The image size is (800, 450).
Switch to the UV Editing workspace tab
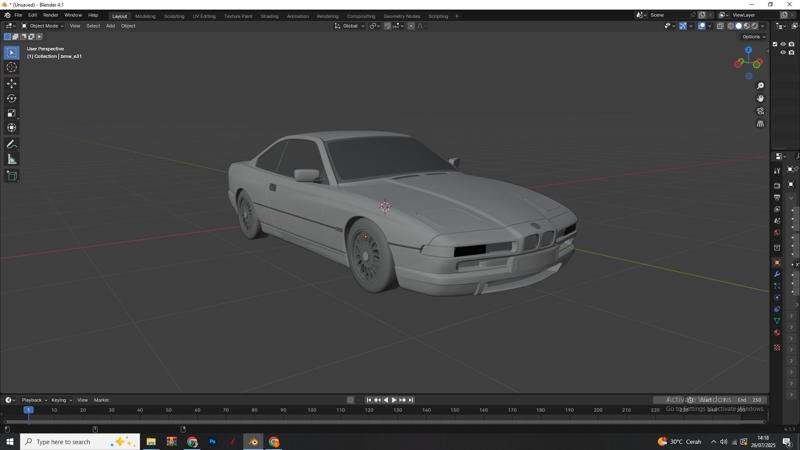tap(204, 16)
